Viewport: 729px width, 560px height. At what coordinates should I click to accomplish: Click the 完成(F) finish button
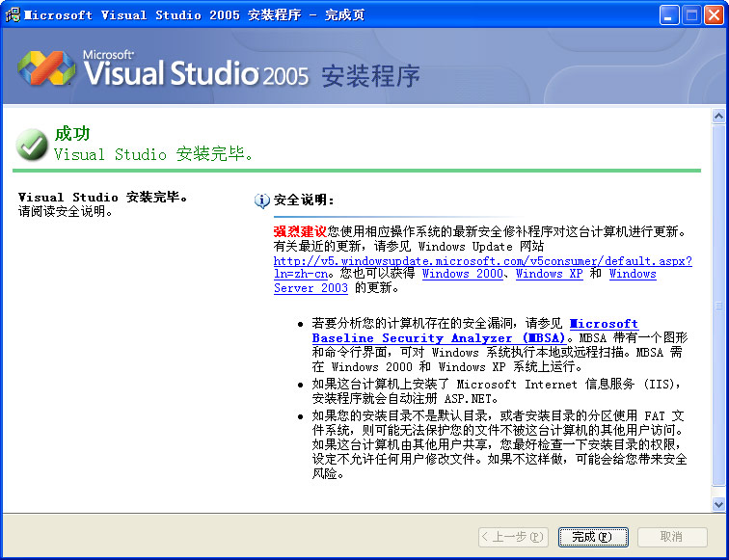click(593, 537)
